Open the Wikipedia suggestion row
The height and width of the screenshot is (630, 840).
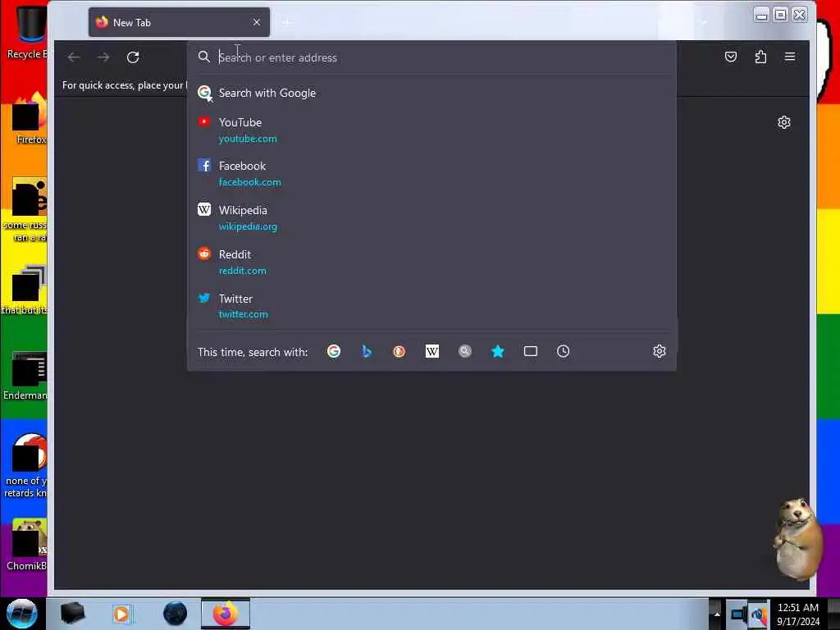pyautogui.click(x=431, y=218)
